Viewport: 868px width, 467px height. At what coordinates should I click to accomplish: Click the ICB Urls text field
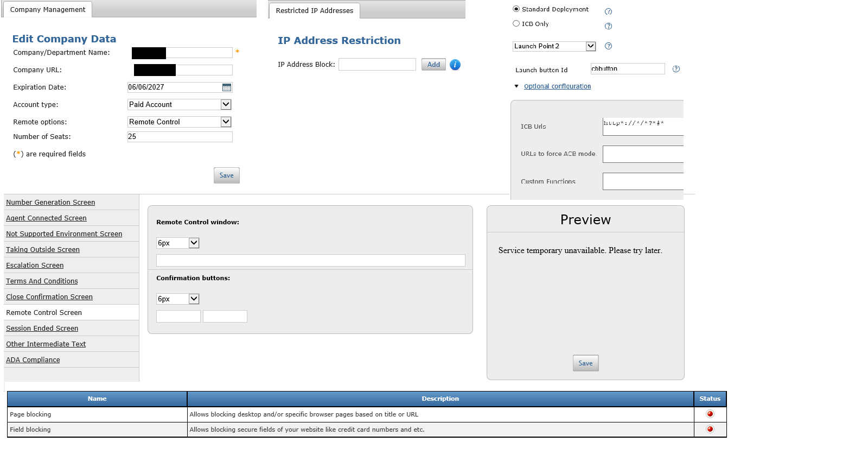[x=643, y=127]
